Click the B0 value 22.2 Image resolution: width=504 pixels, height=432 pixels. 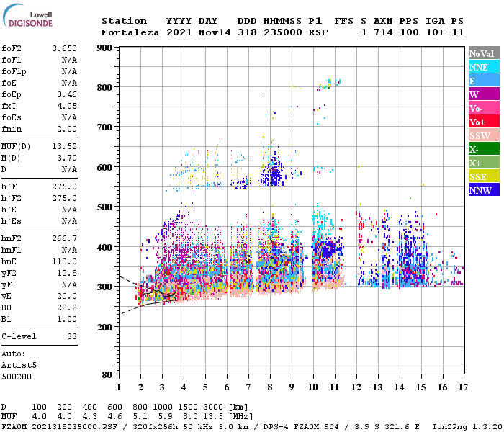[x=67, y=307]
